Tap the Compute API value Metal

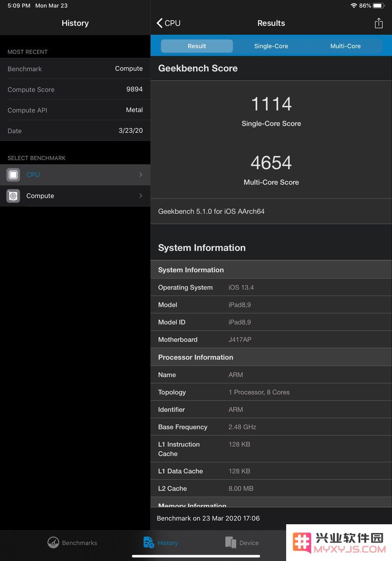(x=134, y=110)
